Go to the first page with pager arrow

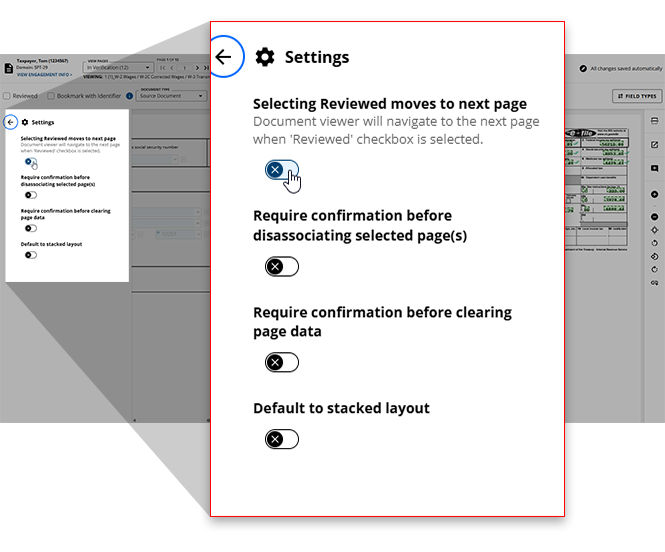(x=162, y=68)
